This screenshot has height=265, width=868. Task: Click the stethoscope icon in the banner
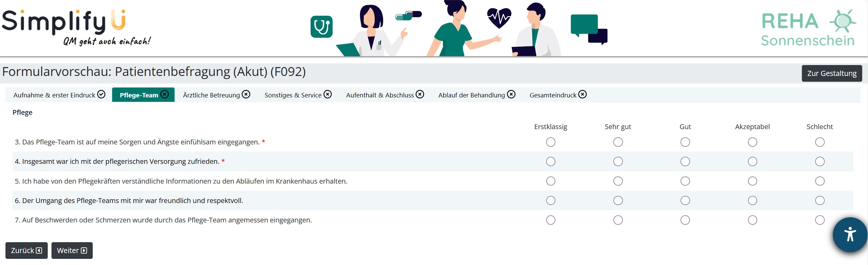(x=321, y=27)
